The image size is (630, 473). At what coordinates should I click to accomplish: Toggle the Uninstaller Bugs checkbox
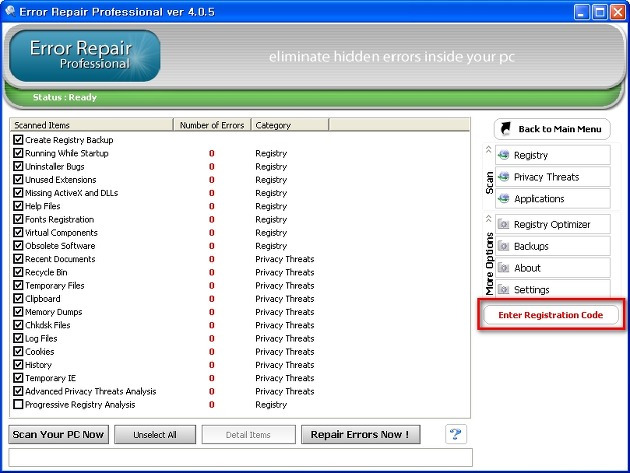click(18, 166)
